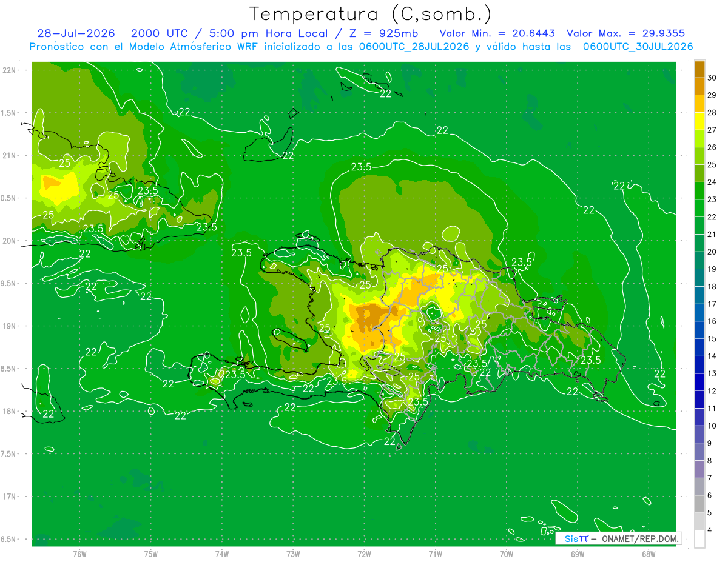
Task: Click the '17' label on the color scale
Action: click(x=712, y=304)
